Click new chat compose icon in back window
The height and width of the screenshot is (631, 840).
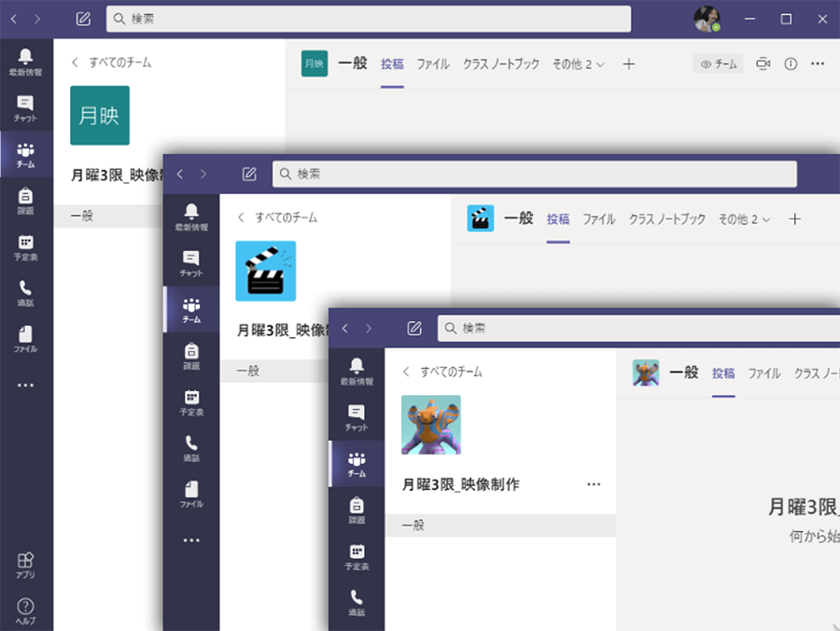coord(83,20)
